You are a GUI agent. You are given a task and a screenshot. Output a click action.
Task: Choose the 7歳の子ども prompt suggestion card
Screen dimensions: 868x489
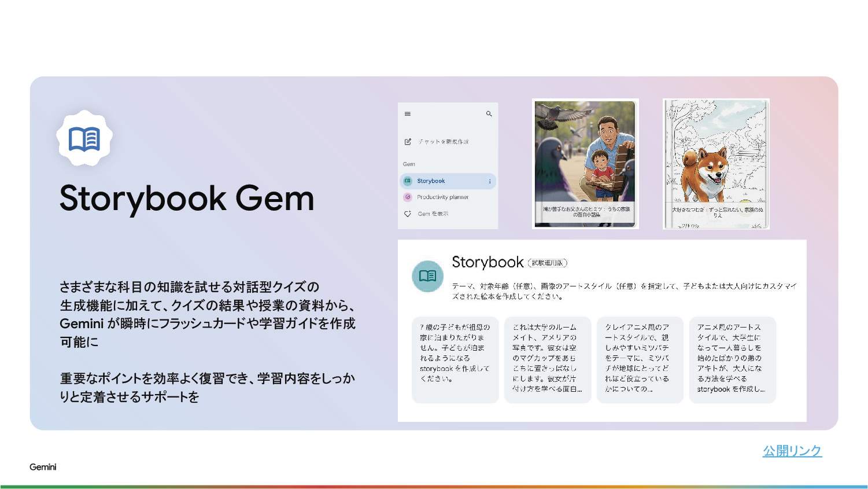(455, 359)
